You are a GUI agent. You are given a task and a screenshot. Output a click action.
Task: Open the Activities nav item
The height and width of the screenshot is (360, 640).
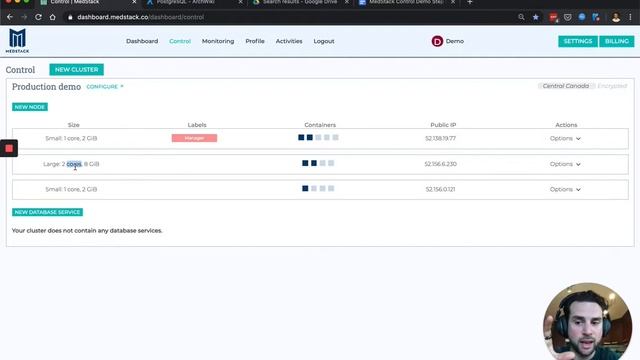click(289, 41)
